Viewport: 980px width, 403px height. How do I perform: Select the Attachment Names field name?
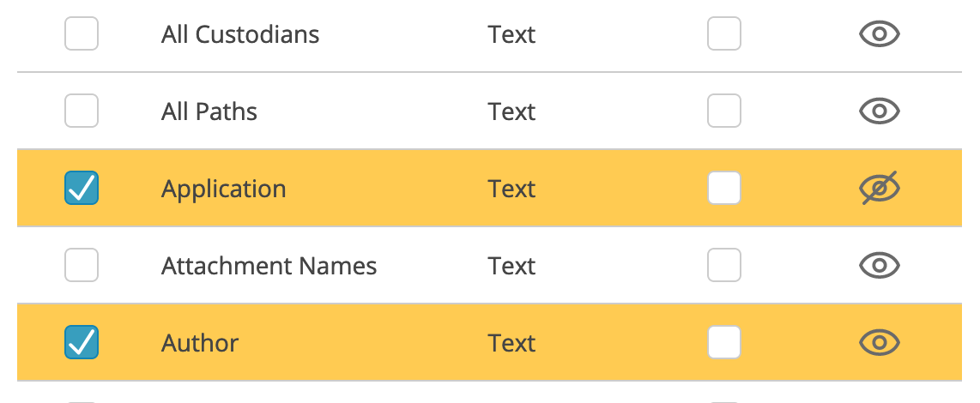pos(269,266)
